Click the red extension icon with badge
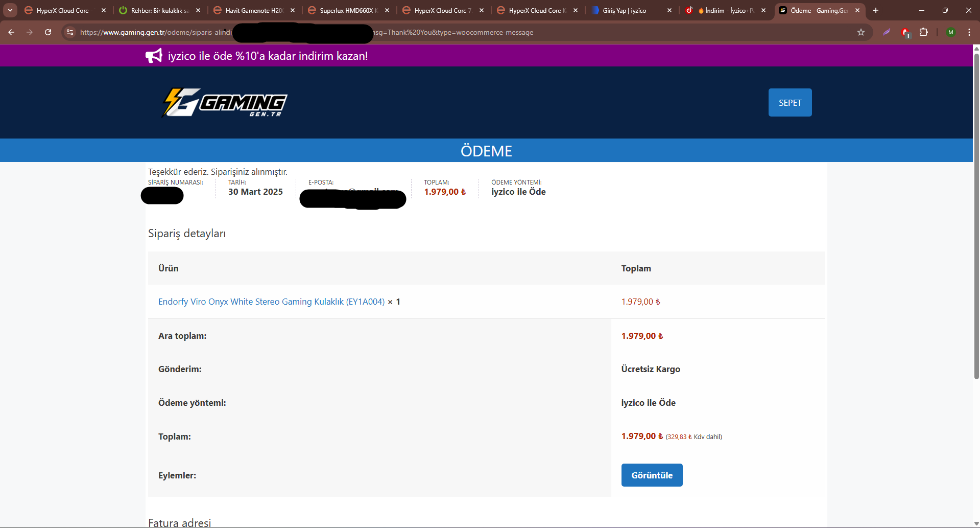This screenshot has height=528, width=980. (905, 33)
